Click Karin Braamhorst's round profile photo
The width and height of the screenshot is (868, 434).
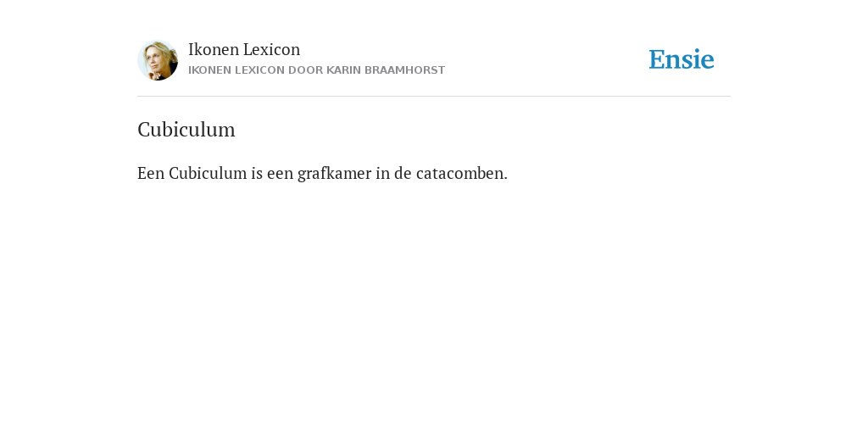(158, 60)
